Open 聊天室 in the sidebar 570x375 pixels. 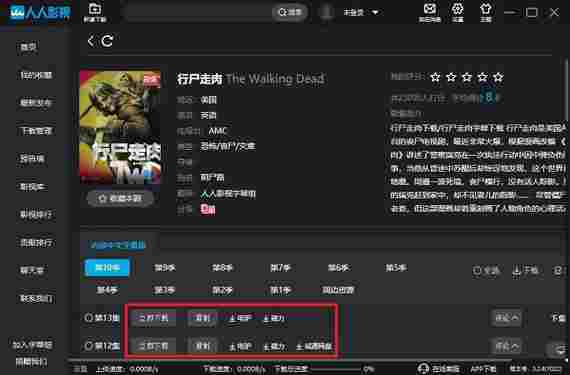32,270
